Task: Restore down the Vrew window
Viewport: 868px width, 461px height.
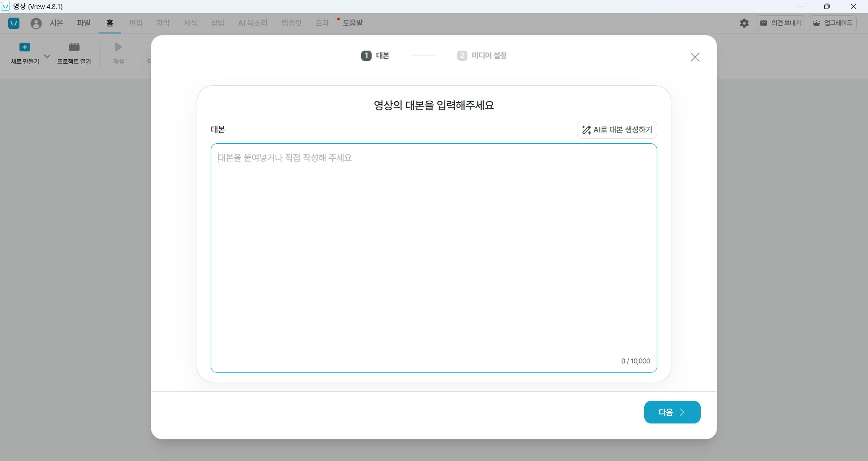Action: point(827,6)
